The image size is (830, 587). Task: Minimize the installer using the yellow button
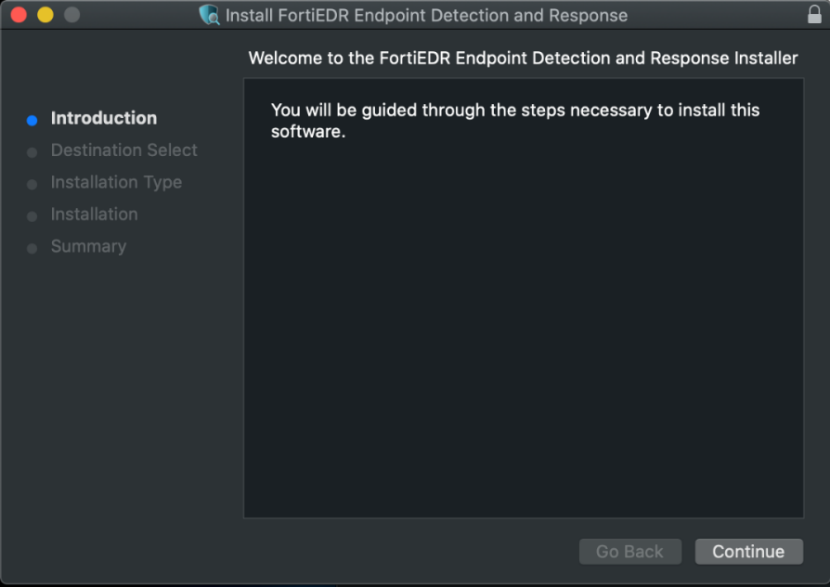(x=45, y=15)
